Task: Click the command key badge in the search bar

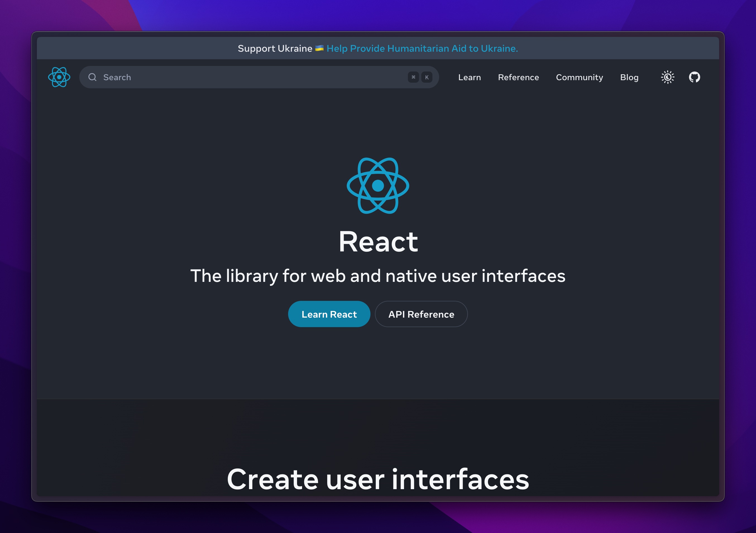Action: click(413, 77)
